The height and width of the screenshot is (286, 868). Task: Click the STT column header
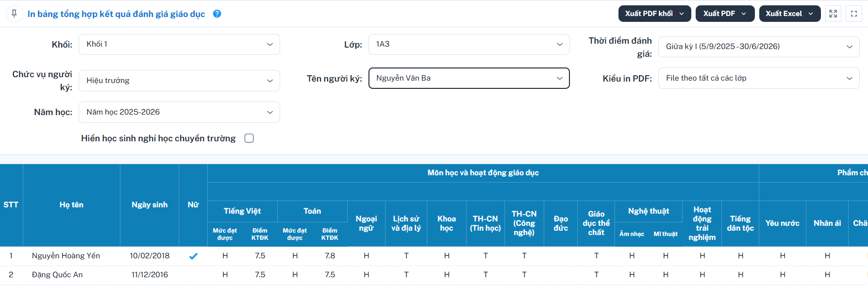tap(11, 205)
